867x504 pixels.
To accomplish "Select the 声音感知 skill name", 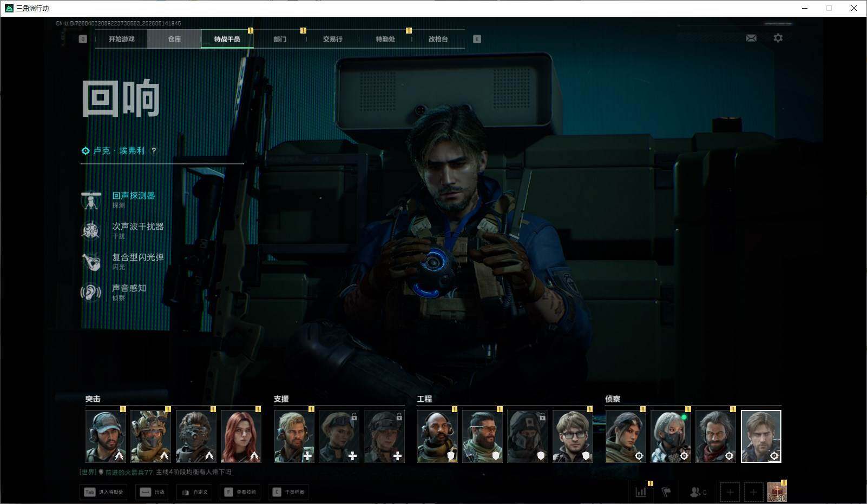I will pyautogui.click(x=129, y=288).
